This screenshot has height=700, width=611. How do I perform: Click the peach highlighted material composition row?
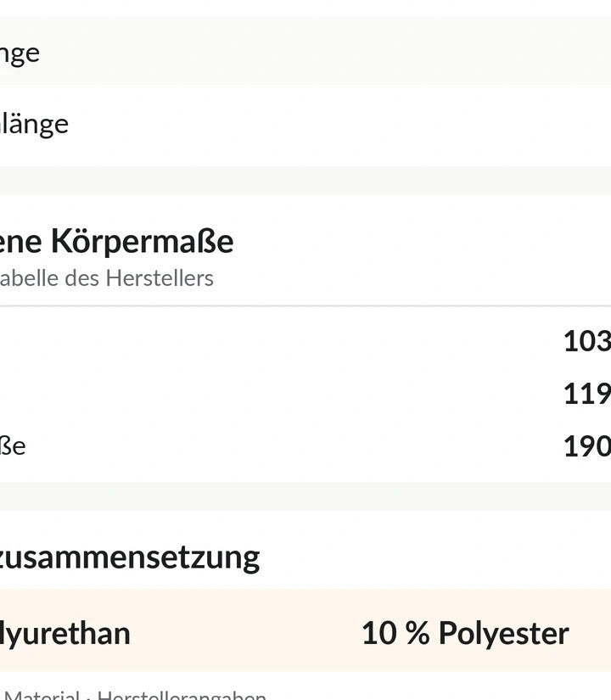[305, 630]
